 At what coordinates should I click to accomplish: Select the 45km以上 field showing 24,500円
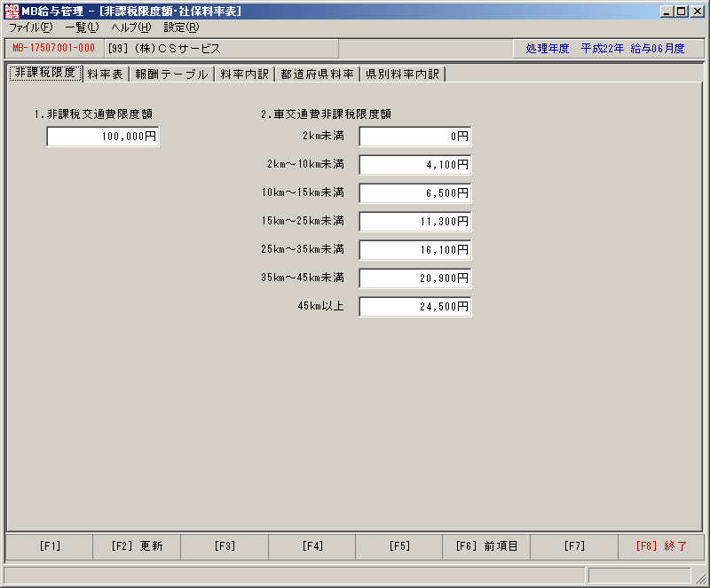click(415, 307)
